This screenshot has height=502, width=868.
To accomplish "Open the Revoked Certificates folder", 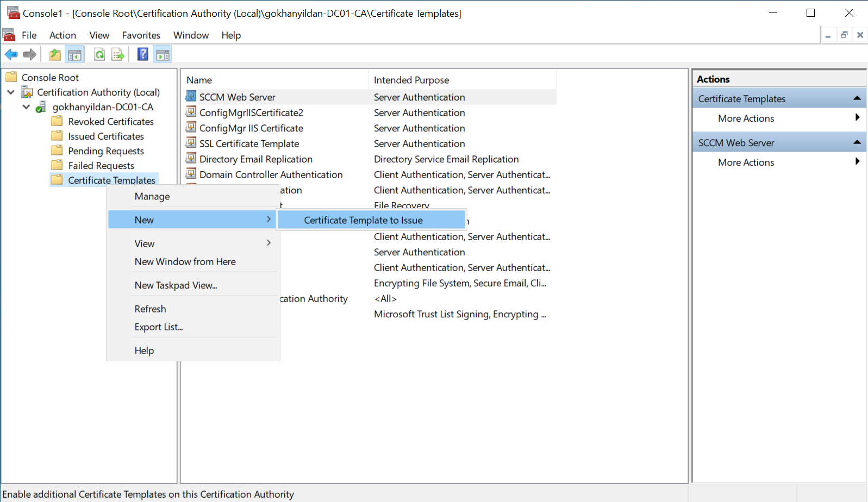I will click(111, 122).
